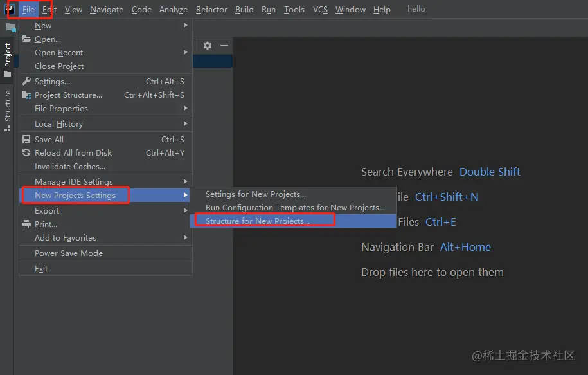588x375 pixels.
Task: Open the Help menu
Action: (x=382, y=10)
